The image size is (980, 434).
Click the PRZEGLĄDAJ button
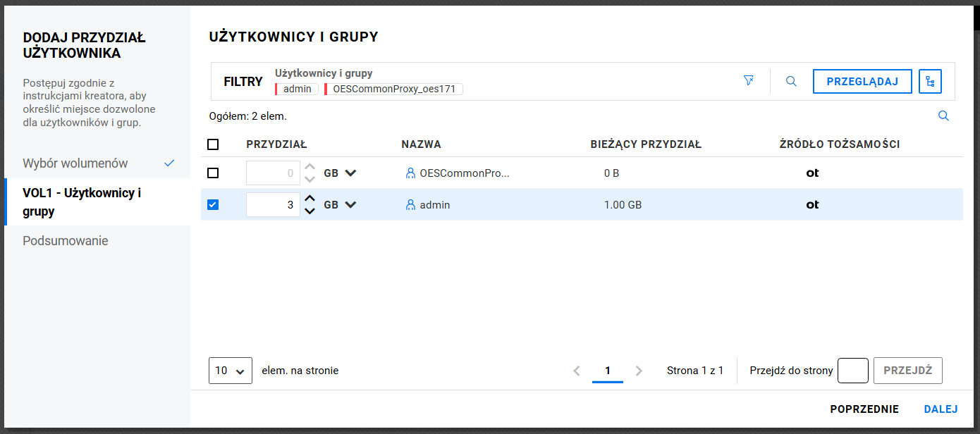tap(862, 81)
